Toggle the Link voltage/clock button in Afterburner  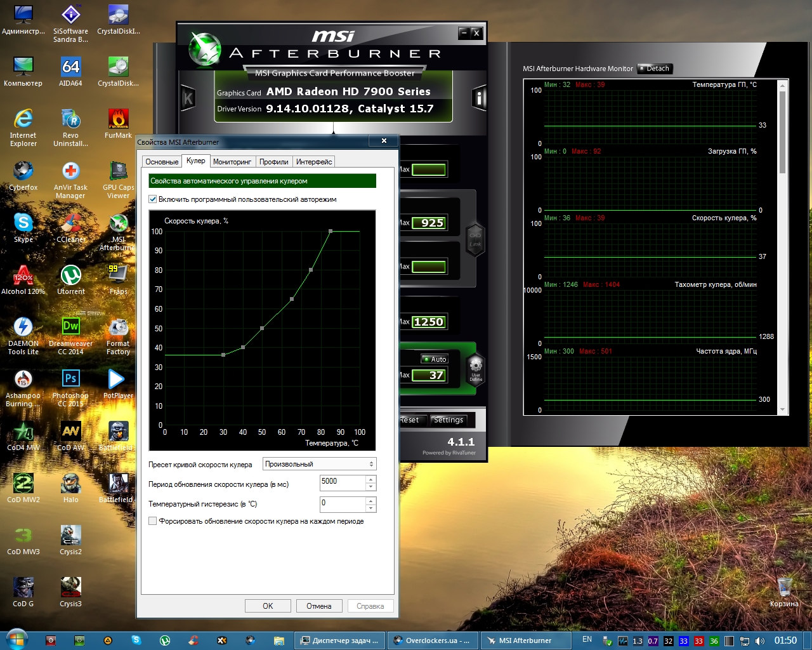475,240
